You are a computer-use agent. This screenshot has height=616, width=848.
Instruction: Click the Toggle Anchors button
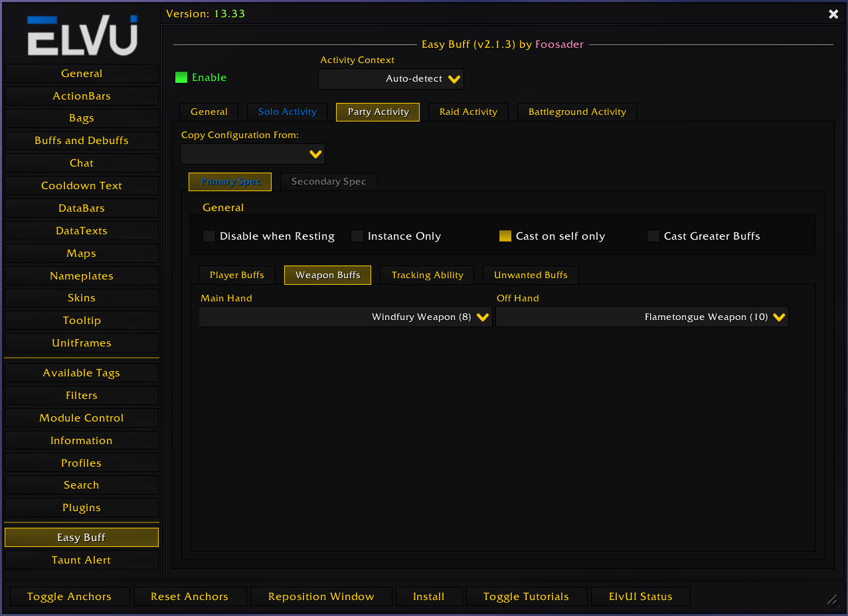click(69, 597)
